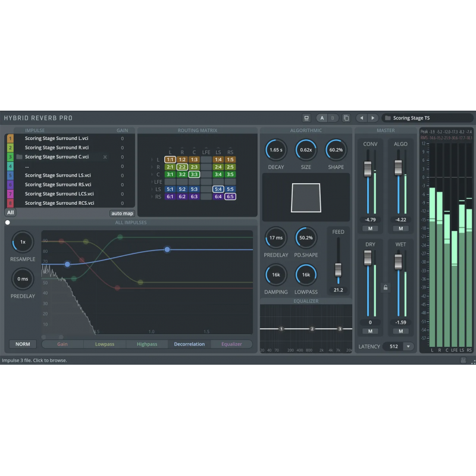Mute the WET channel
Viewport: 476px width, 476px height.
point(400,330)
